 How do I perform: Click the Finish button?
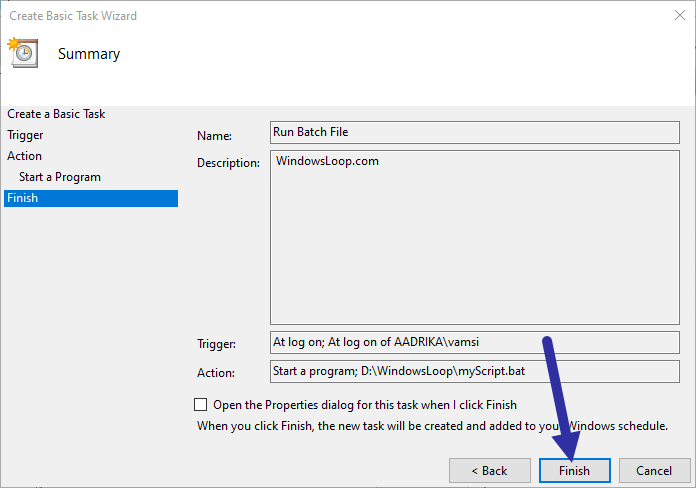tap(574, 470)
